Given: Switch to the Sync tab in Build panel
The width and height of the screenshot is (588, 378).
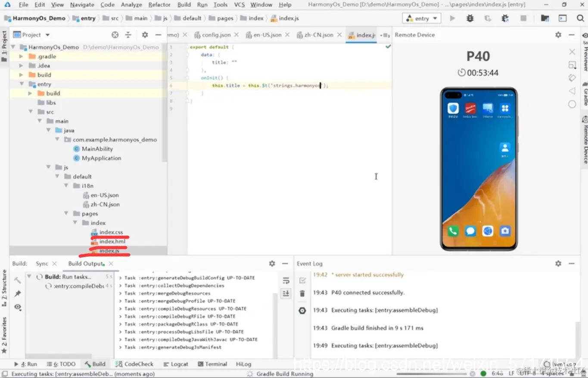Looking at the screenshot, I should coord(42,263).
